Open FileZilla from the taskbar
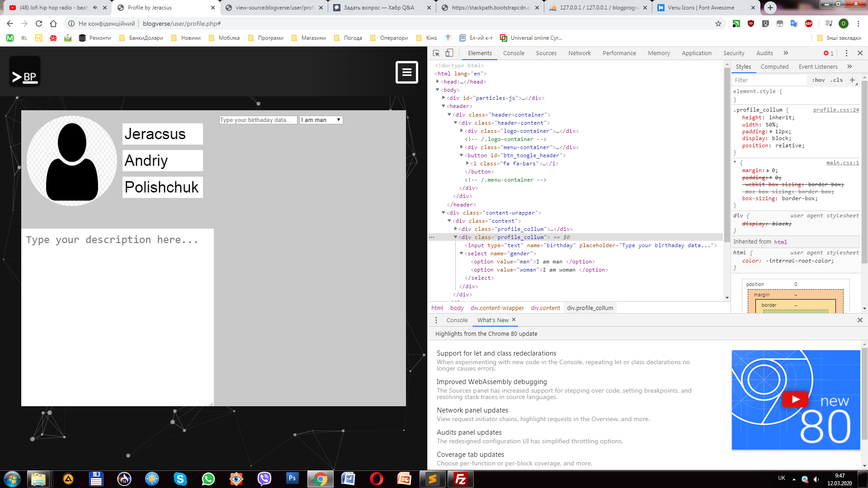The image size is (868, 488). click(x=460, y=479)
